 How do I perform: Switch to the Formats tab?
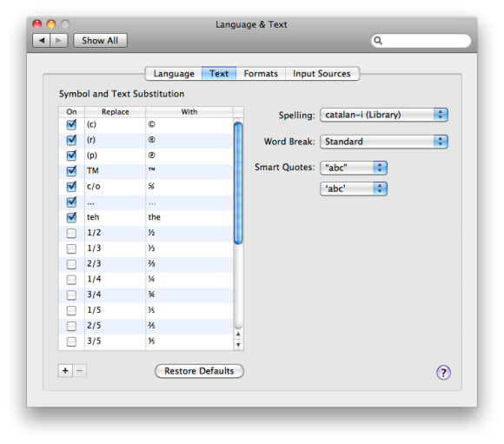coord(261,74)
